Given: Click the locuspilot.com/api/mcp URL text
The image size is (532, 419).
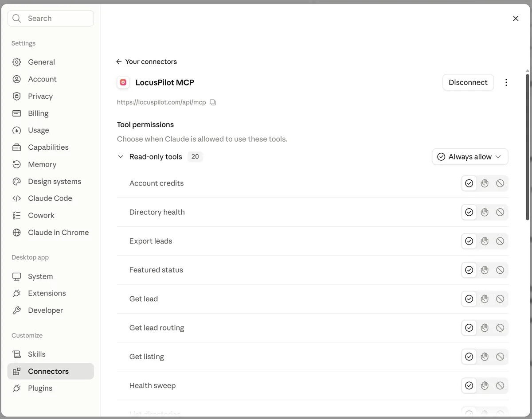Looking at the screenshot, I should click(x=161, y=102).
